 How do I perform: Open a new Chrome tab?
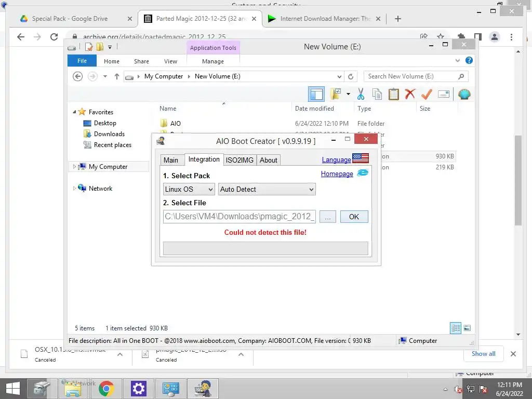[398, 19]
